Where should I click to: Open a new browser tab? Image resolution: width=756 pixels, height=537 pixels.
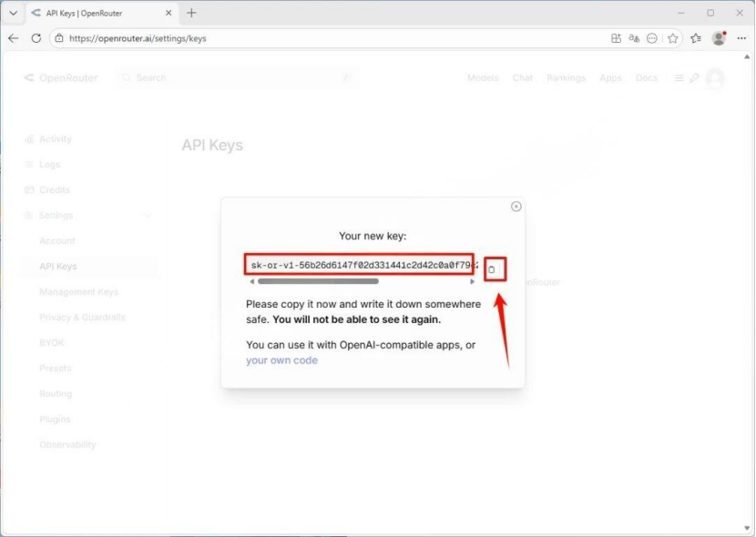pyautogui.click(x=191, y=13)
